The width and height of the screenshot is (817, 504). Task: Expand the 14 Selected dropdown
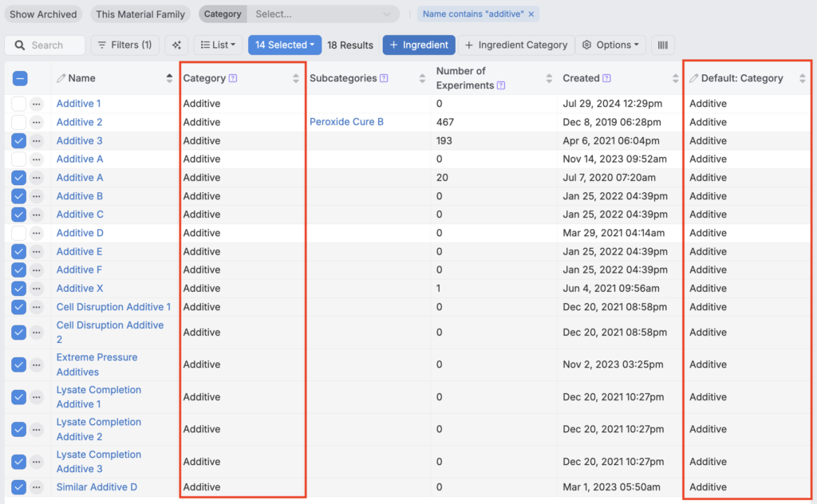pyautogui.click(x=284, y=45)
